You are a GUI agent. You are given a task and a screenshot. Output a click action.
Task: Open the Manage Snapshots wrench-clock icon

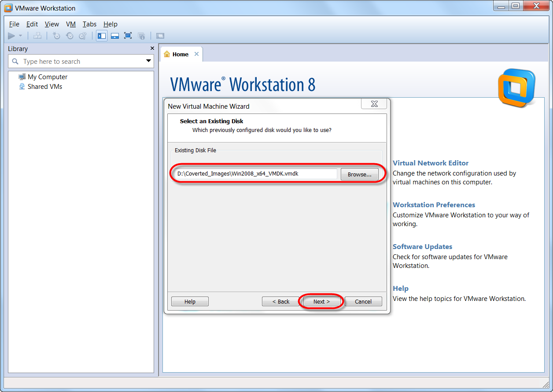click(83, 36)
